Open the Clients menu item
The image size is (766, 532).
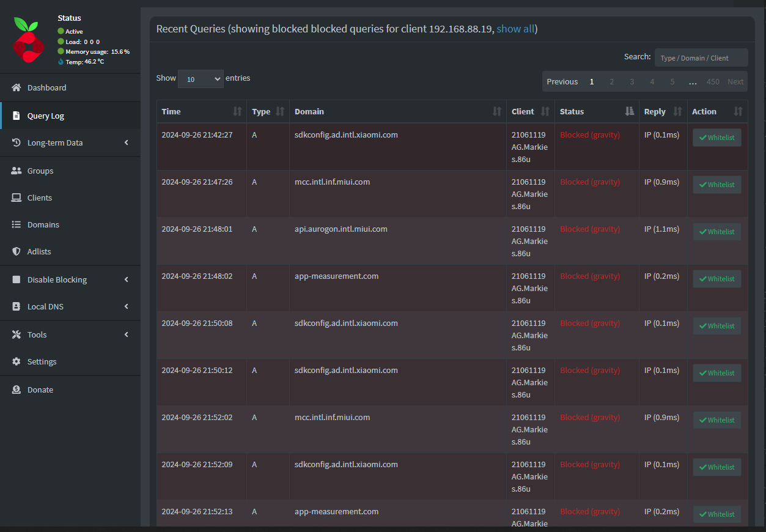click(70, 198)
